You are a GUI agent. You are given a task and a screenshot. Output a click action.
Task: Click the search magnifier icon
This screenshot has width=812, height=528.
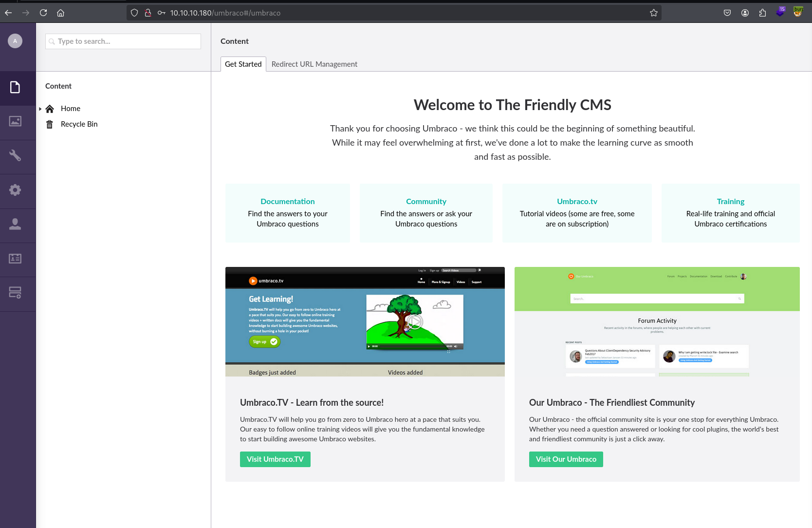click(52, 41)
